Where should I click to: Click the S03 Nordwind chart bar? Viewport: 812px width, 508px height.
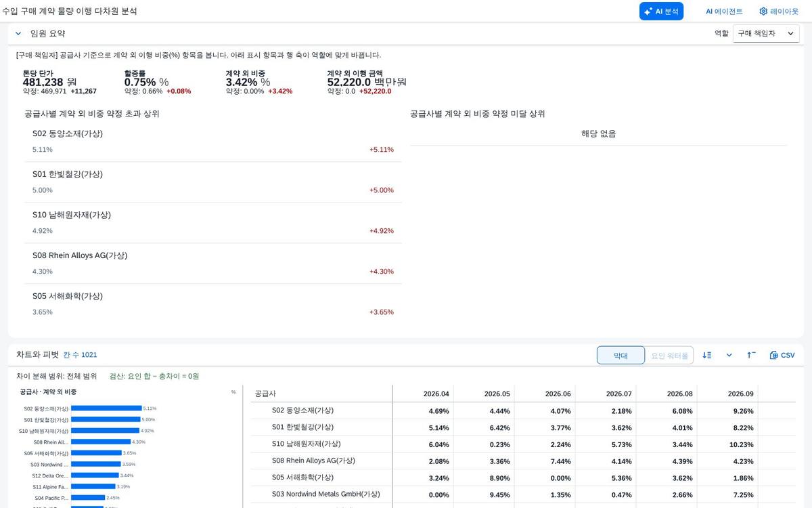[96, 464]
